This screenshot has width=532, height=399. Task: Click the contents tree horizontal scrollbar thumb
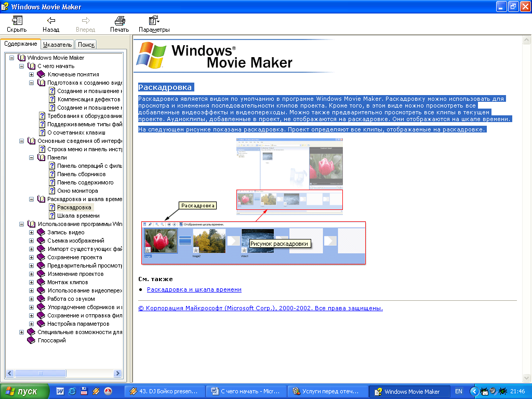(x=40, y=373)
